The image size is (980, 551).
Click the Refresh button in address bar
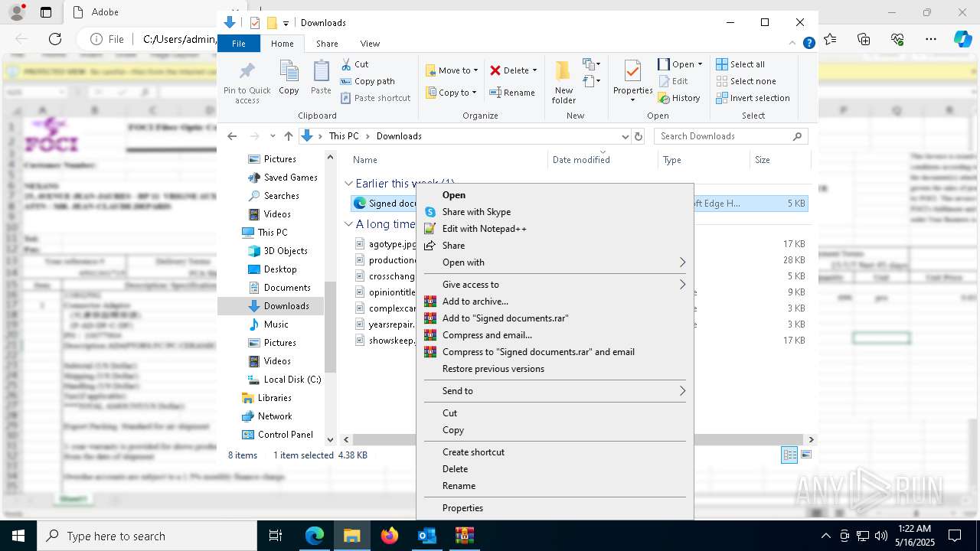coord(639,136)
